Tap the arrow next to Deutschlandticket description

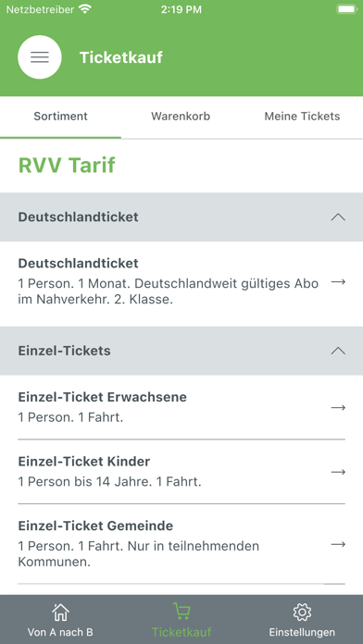pos(338,282)
